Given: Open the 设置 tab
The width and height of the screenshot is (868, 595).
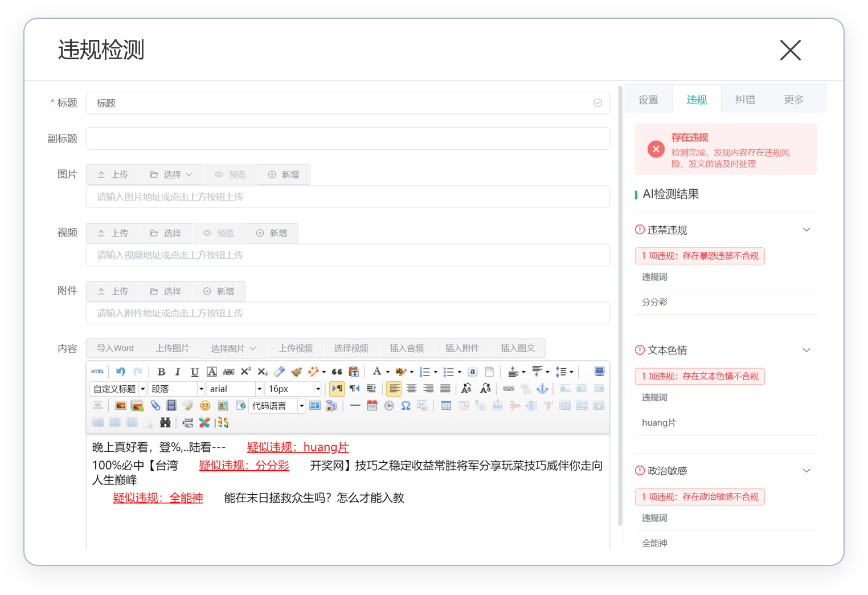Looking at the screenshot, I should click(648, 100).
